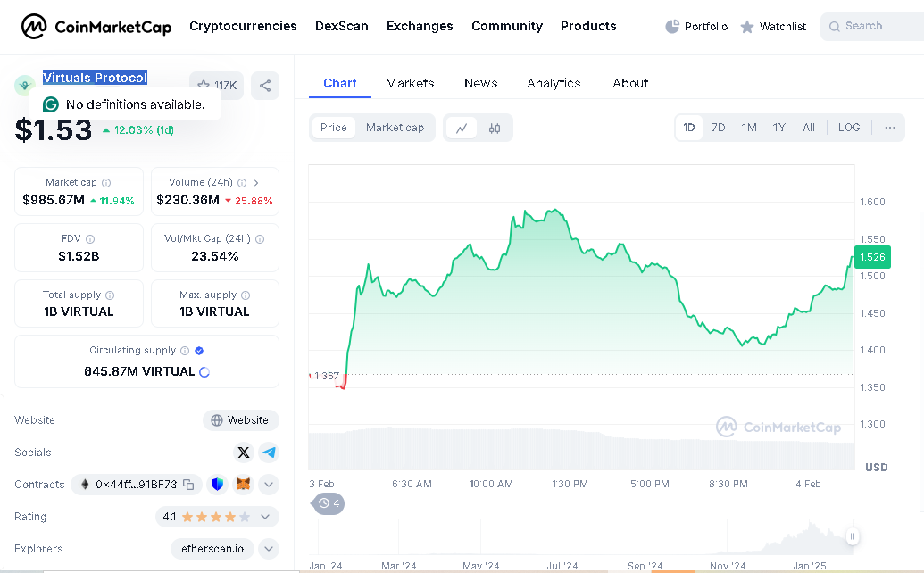
Task: Switch to the Analytics tab
Action: (x=554, y=83)
